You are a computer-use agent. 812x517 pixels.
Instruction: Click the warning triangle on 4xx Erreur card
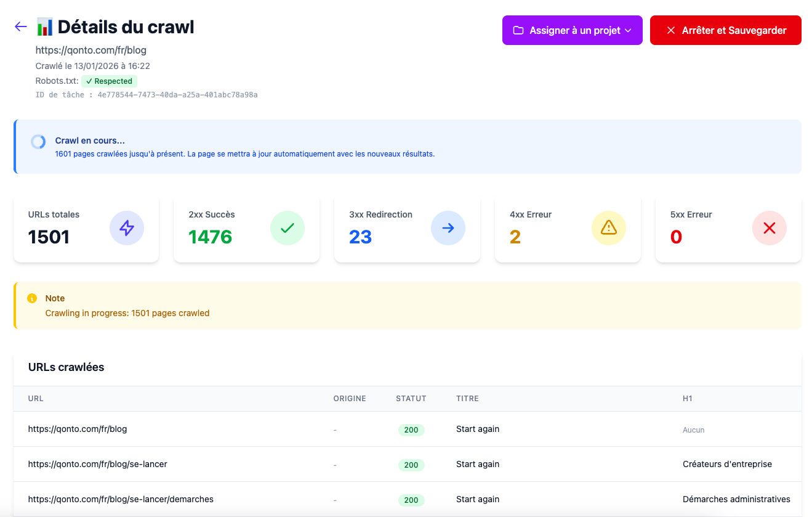608,228
